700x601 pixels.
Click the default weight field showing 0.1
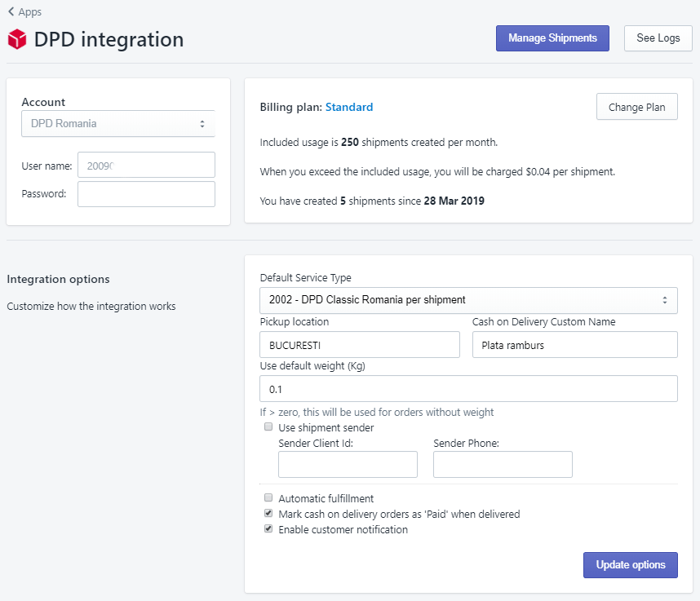pos(468,389)
